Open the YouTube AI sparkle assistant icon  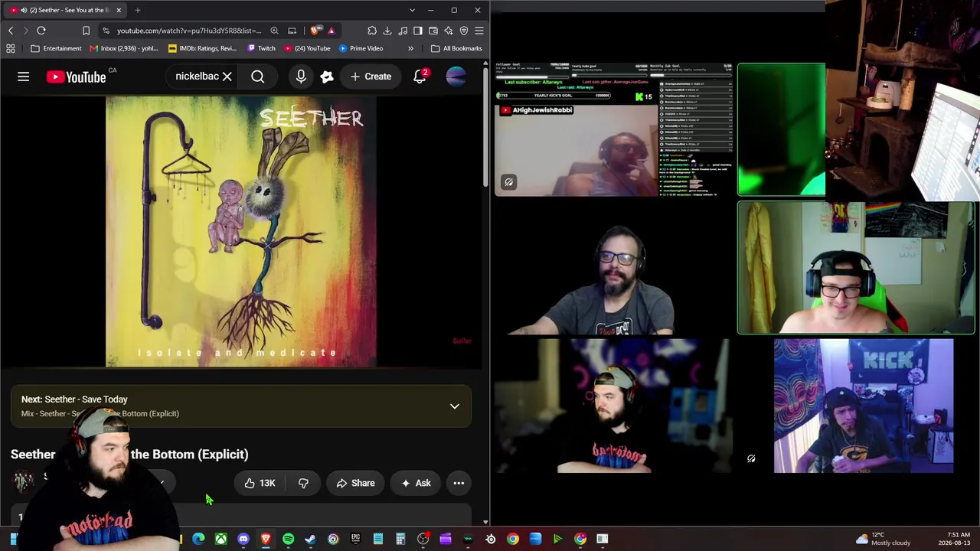click(327, 77)
